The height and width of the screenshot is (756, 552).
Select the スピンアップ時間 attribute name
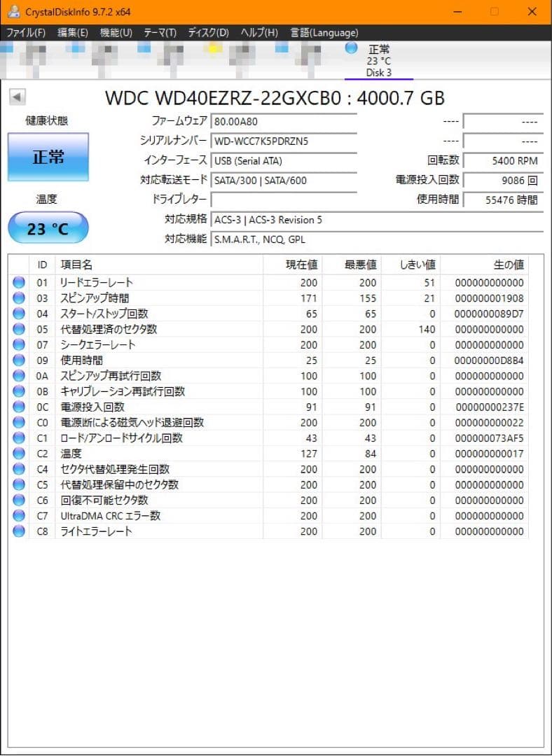[95, 298]
